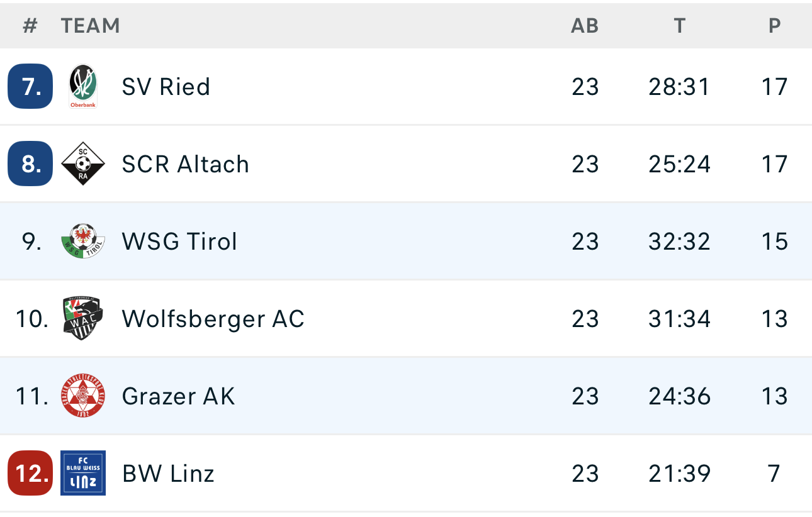Viewport: 812px width, 517px height.
Task: Click the # rank column header
Action: click(30, 26)
